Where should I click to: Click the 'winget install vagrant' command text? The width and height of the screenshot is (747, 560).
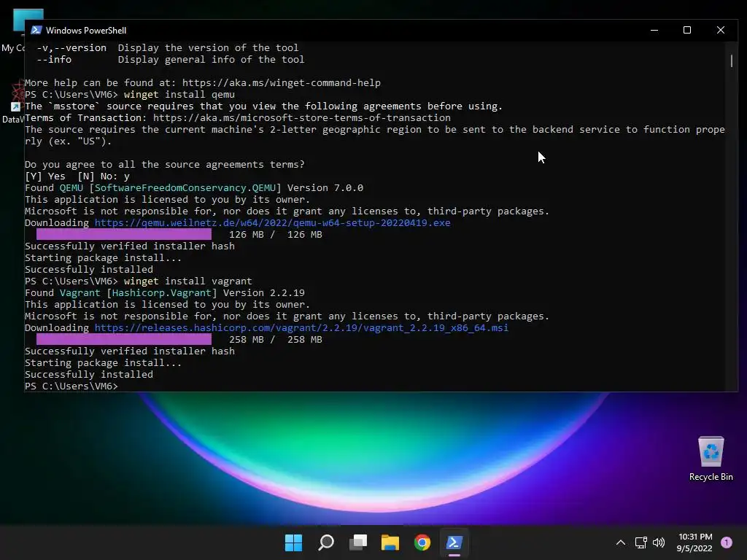(x=187, y=281)
